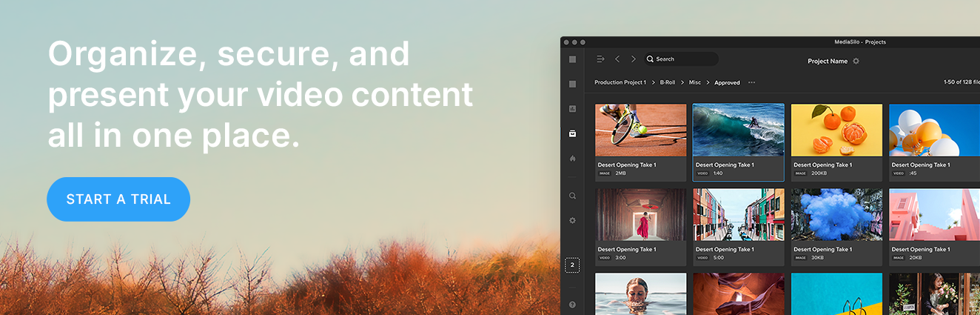
Task: Go to the B-Roll breadcrumb folder
Action: coord(667,83)
